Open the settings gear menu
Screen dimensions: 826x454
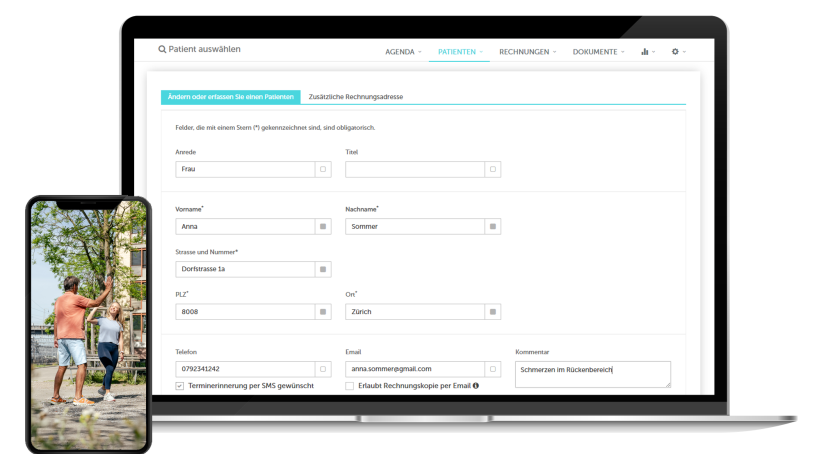point(676,51)
